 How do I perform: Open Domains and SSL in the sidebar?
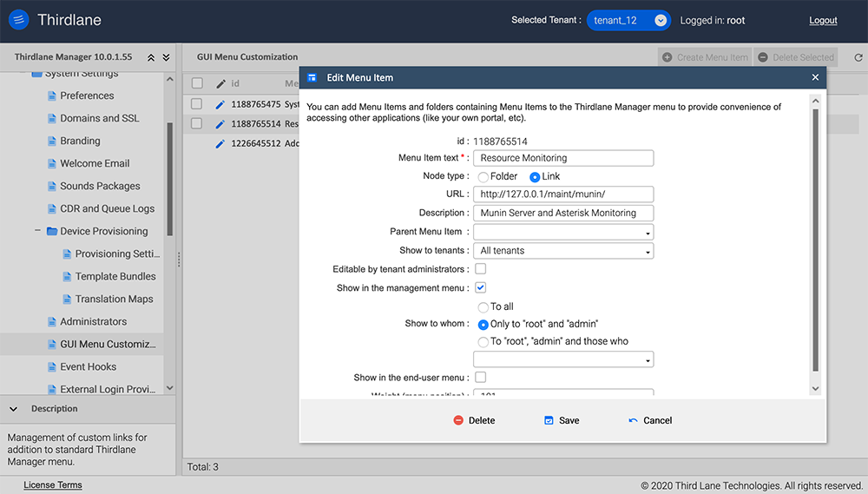[x=100, y=119]
